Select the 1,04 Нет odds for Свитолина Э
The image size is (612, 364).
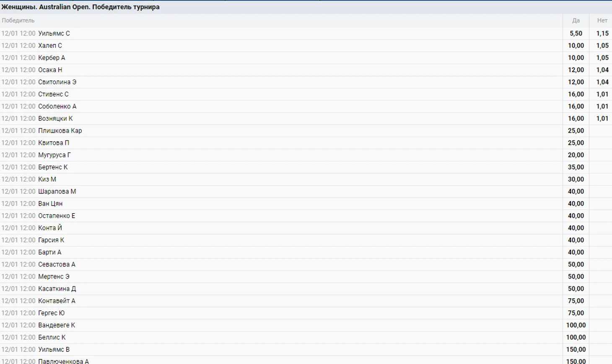click(602, 82)
